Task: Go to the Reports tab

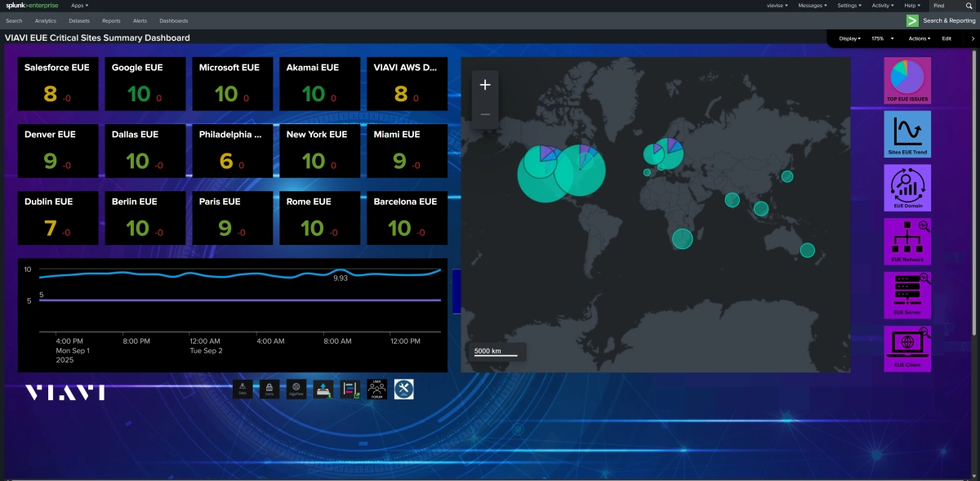Action: tap(111, 20)
